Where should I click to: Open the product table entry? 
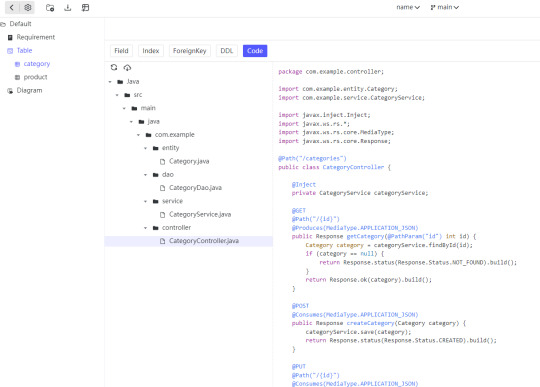tap(35, 77)
